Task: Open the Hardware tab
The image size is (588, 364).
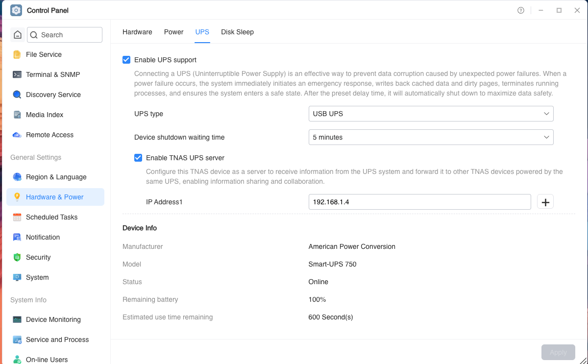Action: pos(137,32)
